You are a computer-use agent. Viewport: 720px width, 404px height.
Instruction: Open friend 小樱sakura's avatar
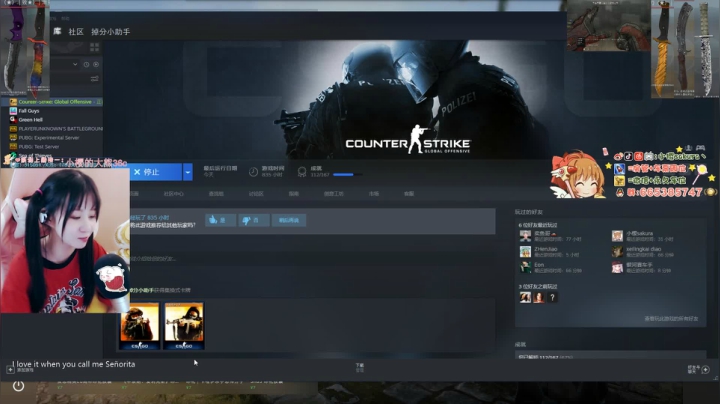point(618,236)
